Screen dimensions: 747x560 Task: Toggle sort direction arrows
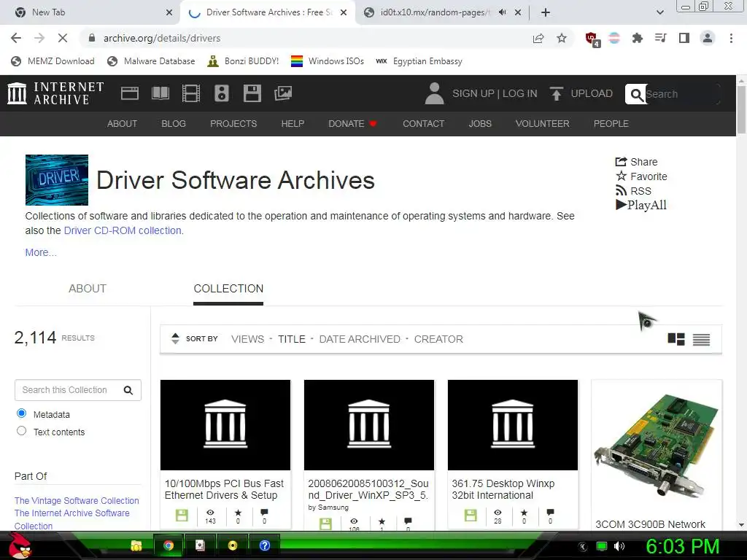pyautogui.click(x=175, y=338)
